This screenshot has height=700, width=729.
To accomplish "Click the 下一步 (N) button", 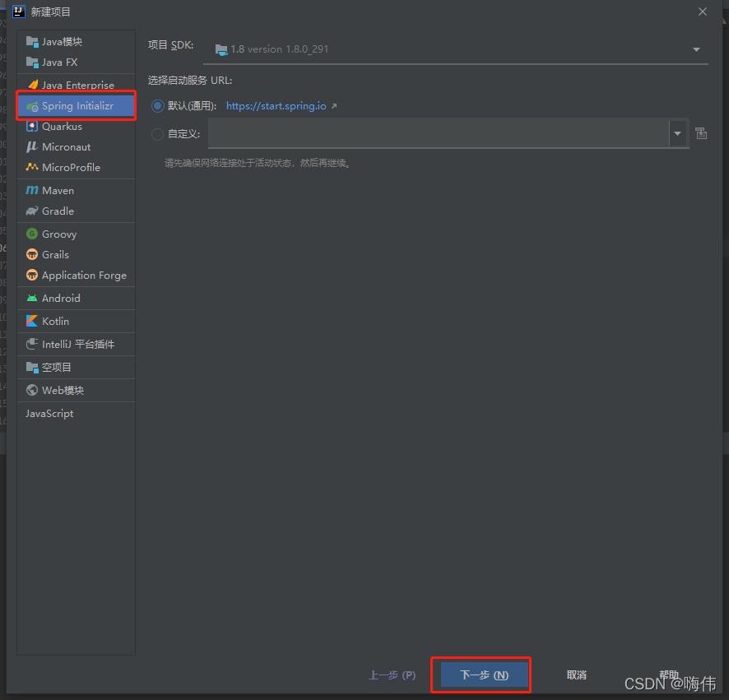I will coord(484,675).
